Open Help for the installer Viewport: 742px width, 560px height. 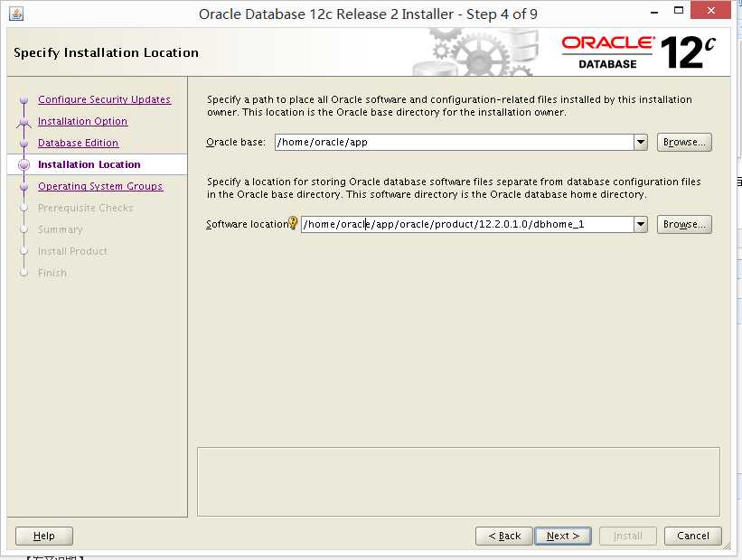[44, 536]
